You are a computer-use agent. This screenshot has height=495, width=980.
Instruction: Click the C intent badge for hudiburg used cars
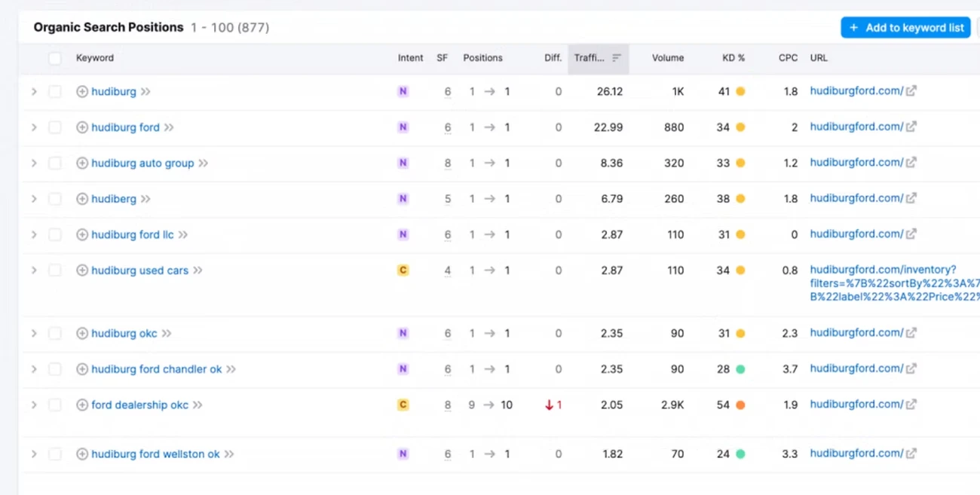(403, 270)
